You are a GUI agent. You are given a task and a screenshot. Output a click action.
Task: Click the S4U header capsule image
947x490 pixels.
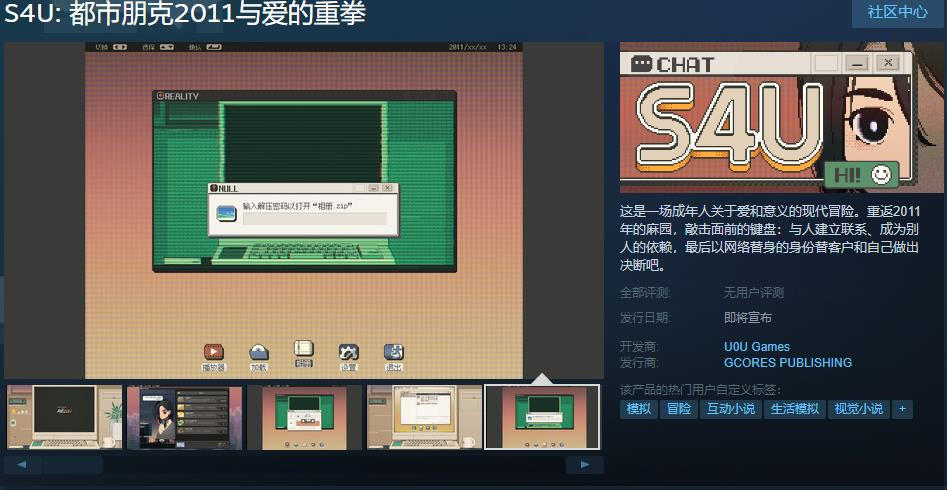point(782,117)
